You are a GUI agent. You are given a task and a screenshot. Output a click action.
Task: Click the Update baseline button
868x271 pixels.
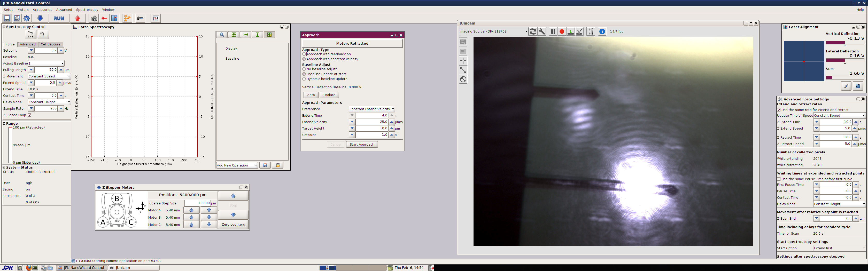tap(329, 95)
